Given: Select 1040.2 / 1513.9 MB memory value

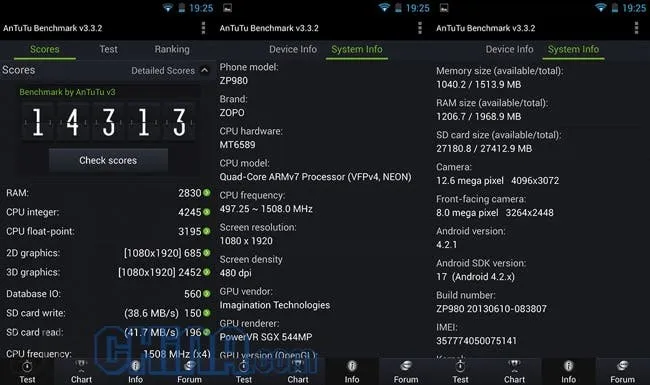Looking at the screenshot, I should tap(479, 85).
